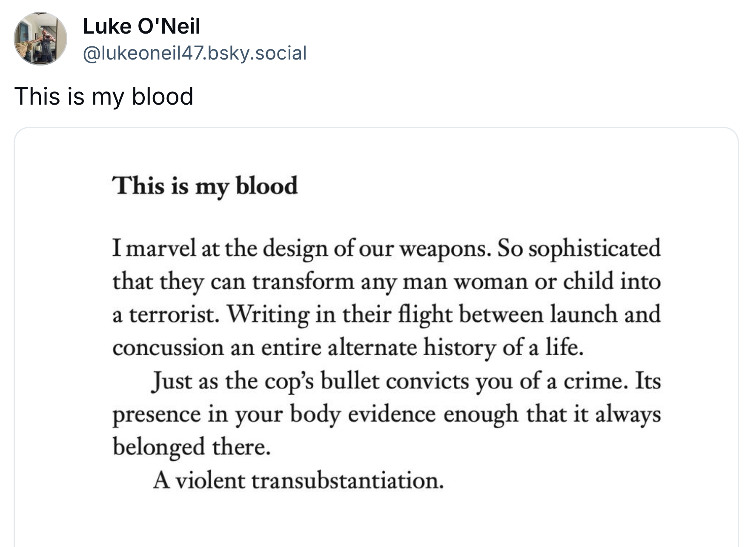756x547 pixels.
Task: Click the bold heading inside the embedded image
Action: click(x=205, y=186)
